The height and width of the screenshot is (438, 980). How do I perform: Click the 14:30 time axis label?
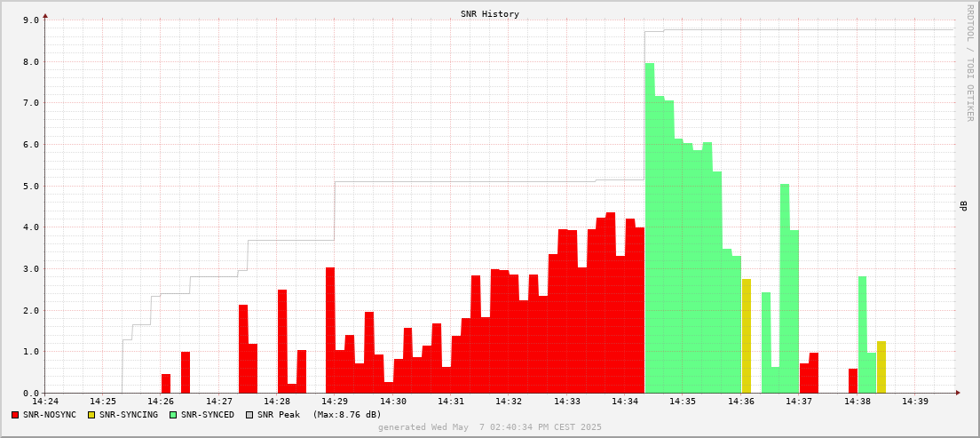393,401
